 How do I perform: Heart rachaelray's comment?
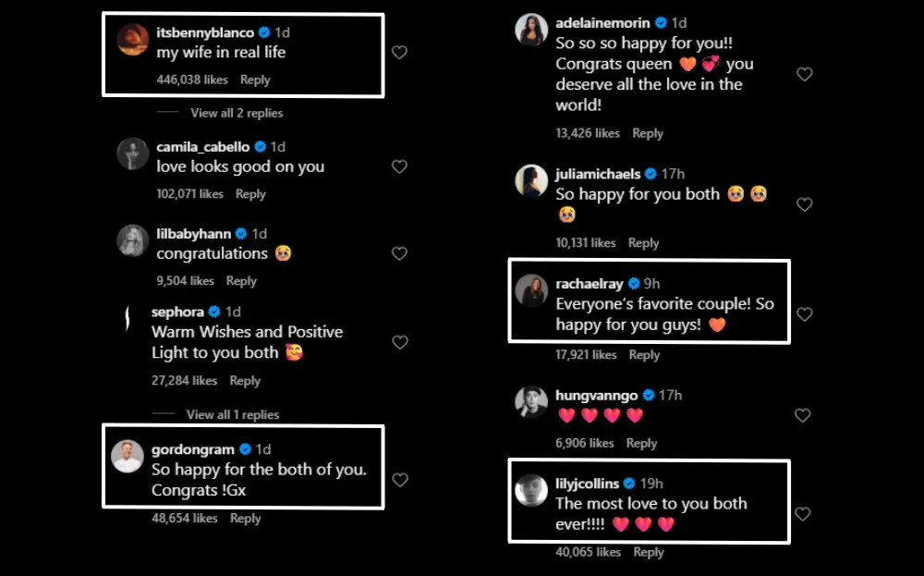(x=804, y=314)
